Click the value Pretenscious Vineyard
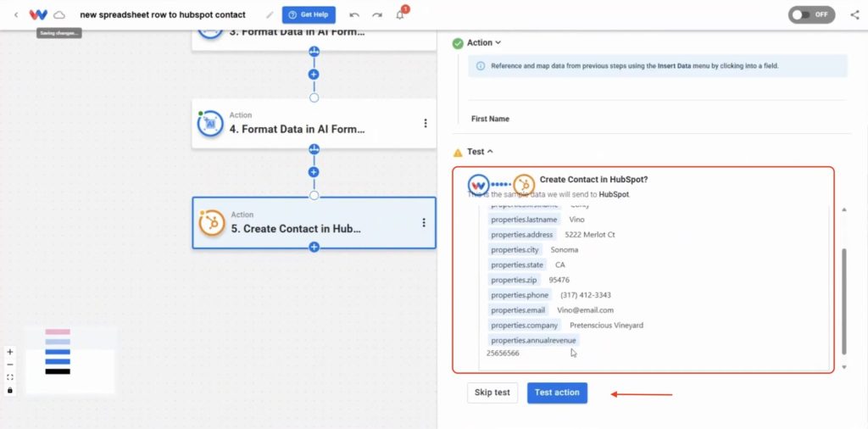868x429 pixels. coord(606,326)
